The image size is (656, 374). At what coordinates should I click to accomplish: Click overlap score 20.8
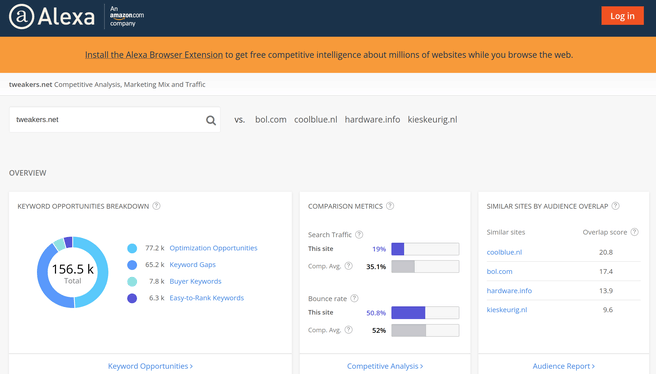click(606, 252)
